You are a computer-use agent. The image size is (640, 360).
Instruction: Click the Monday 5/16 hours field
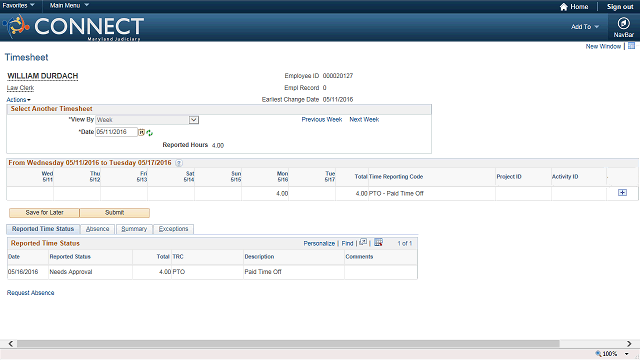pyautogui.click(x=265, y=193)
